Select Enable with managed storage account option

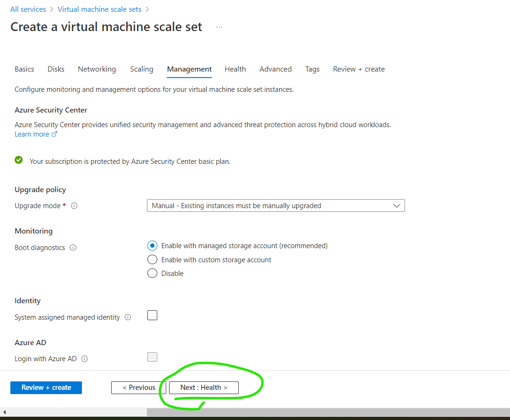[152, 246]
